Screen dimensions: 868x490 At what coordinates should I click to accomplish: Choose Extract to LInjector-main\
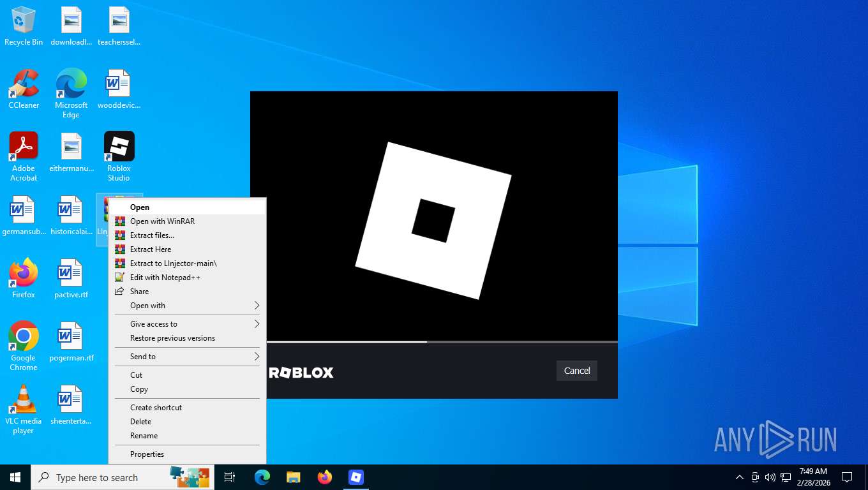(x=187, y=264)
